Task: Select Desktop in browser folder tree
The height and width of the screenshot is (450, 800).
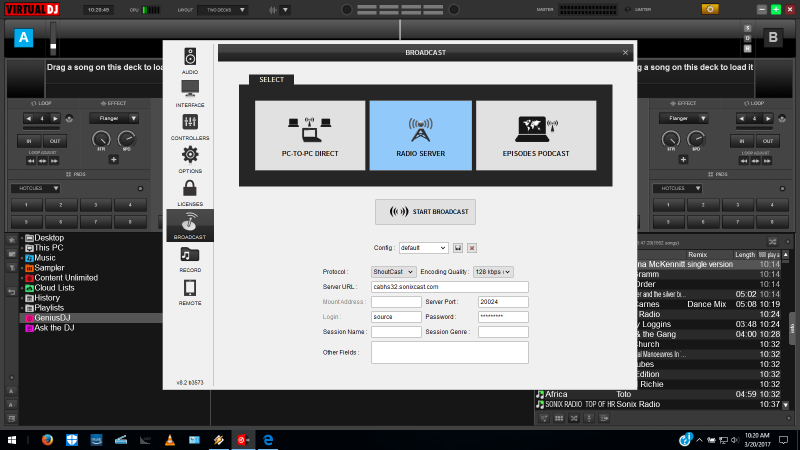Action: coord(49,238)
